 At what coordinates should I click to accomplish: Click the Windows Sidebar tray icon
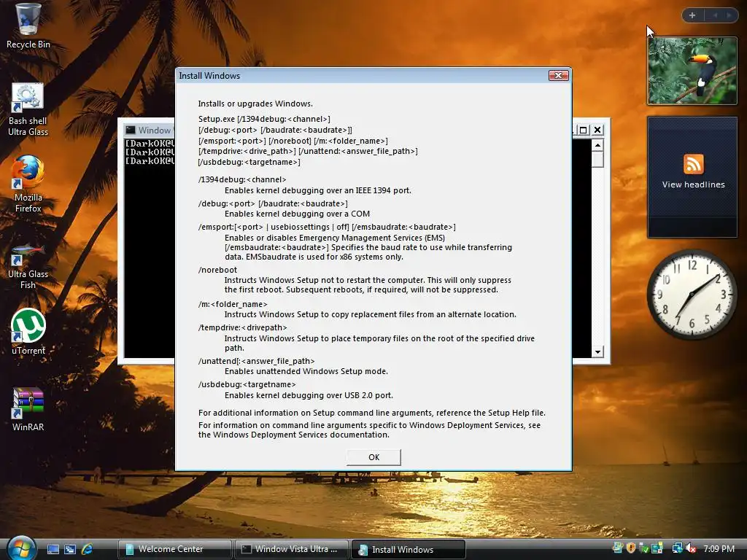pyautogui.click(x=657, y=548)
